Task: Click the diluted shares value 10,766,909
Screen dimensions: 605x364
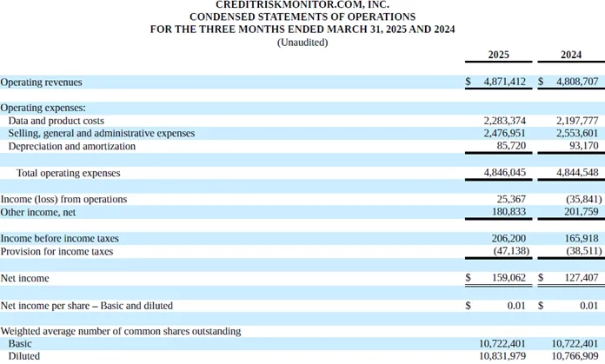Action: coord(575,356)
